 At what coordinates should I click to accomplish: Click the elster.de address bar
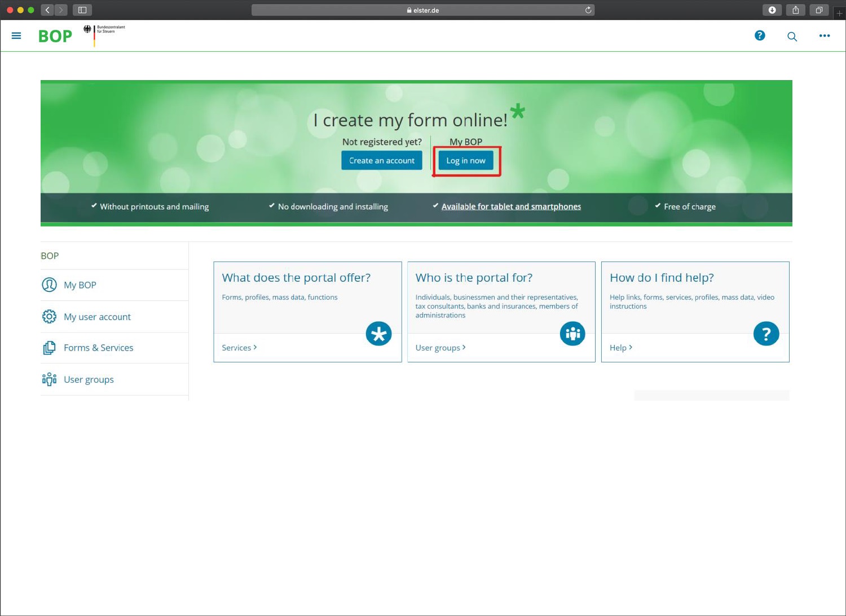423,10
